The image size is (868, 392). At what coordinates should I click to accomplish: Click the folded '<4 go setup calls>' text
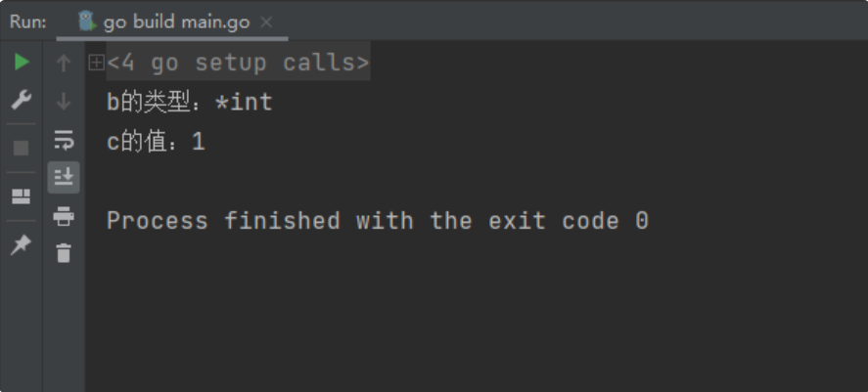[x=238, y=63]
